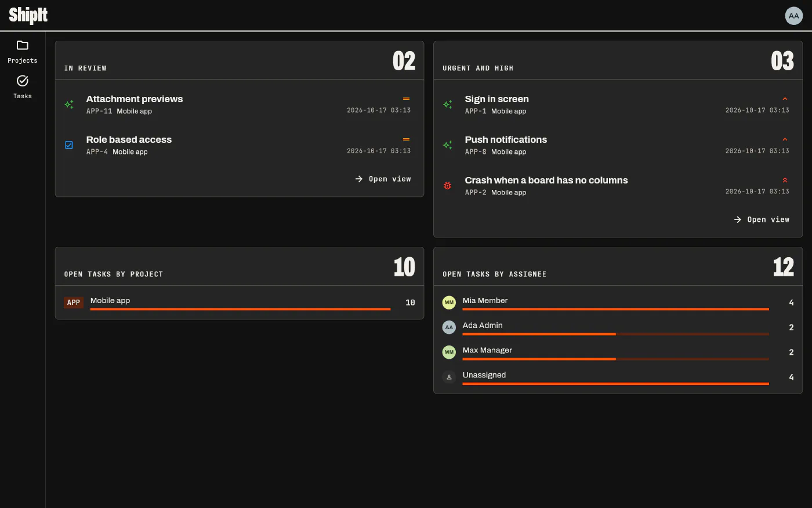
Task: Click the bug icon for Crash when a board has no columns
Action: (448, 186)
